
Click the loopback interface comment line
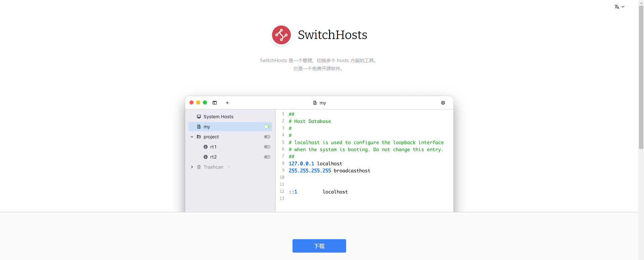[366, 142]
